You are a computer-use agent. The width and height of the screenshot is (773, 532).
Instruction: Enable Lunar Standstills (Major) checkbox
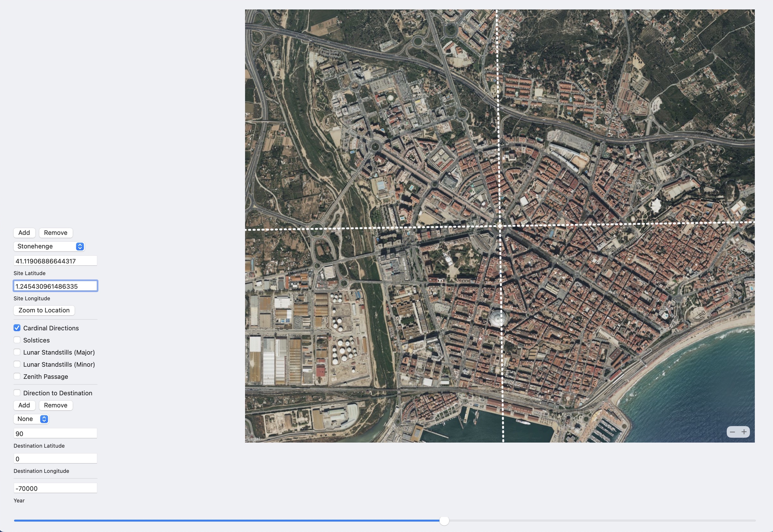17,352
